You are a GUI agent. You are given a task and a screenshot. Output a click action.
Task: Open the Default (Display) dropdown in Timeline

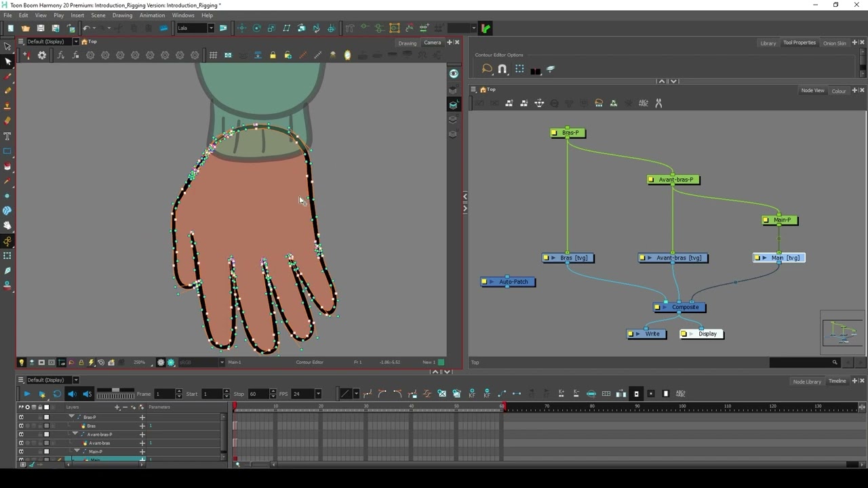click(x=75, y=380)
